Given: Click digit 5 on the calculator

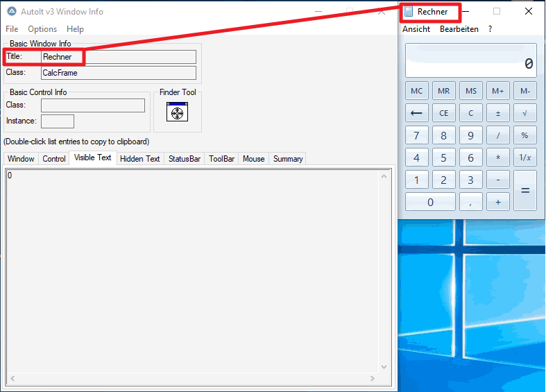Looking at the screenshot, I should coord(443,157).
